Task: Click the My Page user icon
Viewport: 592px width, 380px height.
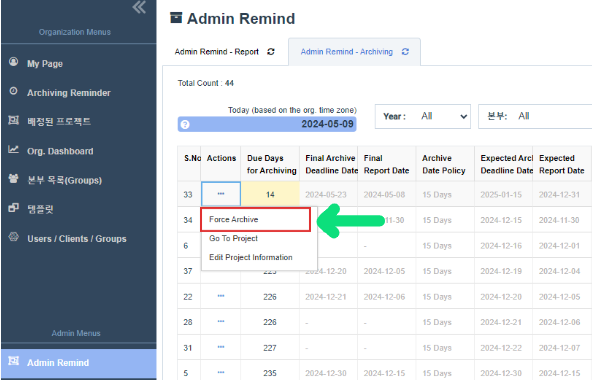Action: tap(14, 62)
